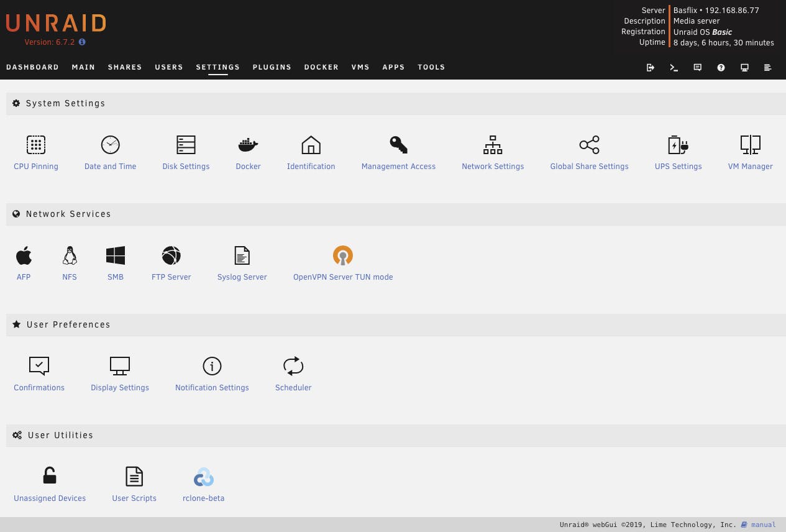The image size is (786, 532).
Task: Switch to the VMs tab
Action: (360, 67)
